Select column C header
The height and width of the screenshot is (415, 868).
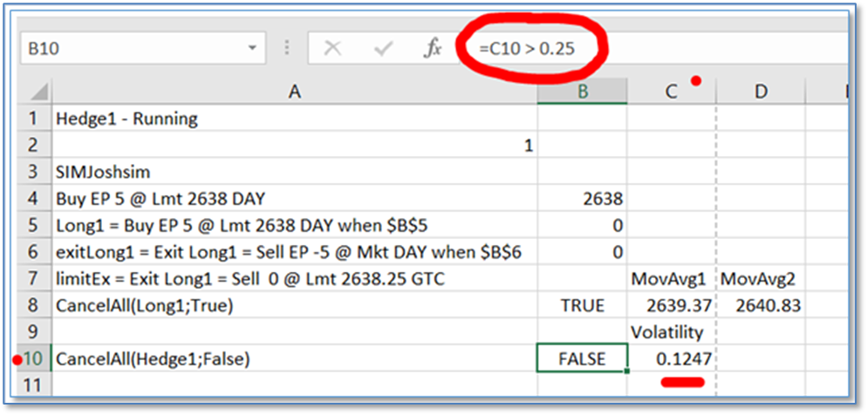click(670, 92)
